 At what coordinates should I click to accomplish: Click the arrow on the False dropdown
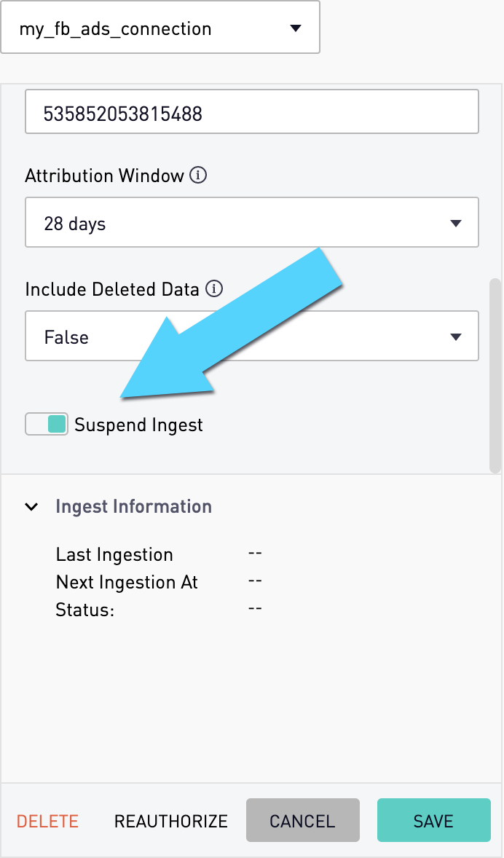(x=455, y=337)
